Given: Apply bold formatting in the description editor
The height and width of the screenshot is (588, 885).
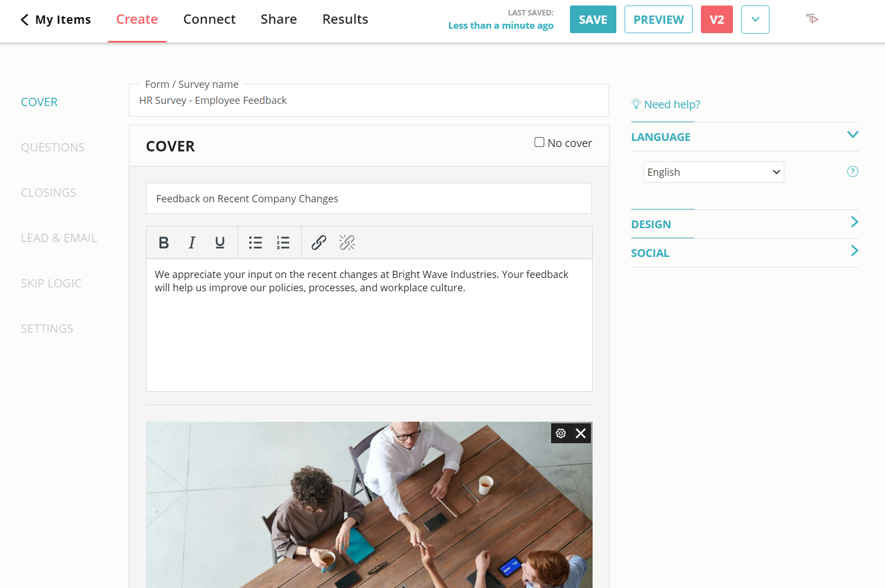Looking at the screenshot, I should coord(164,242).
